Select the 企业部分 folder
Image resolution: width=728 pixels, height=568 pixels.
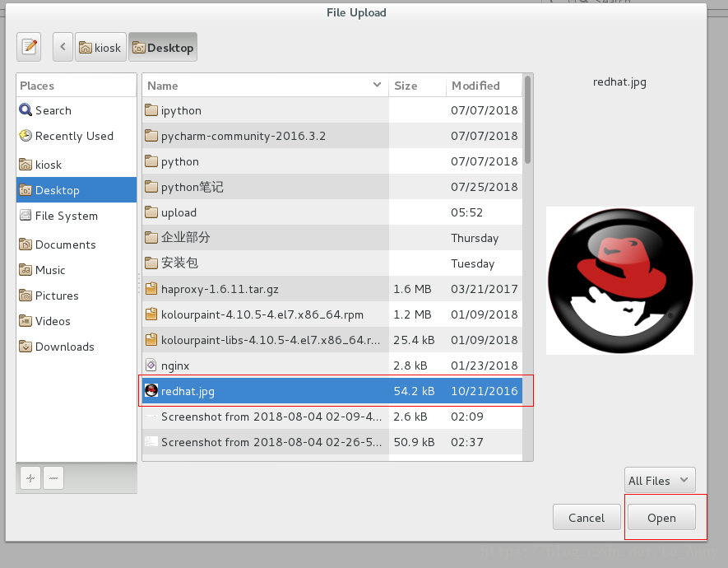332,238
